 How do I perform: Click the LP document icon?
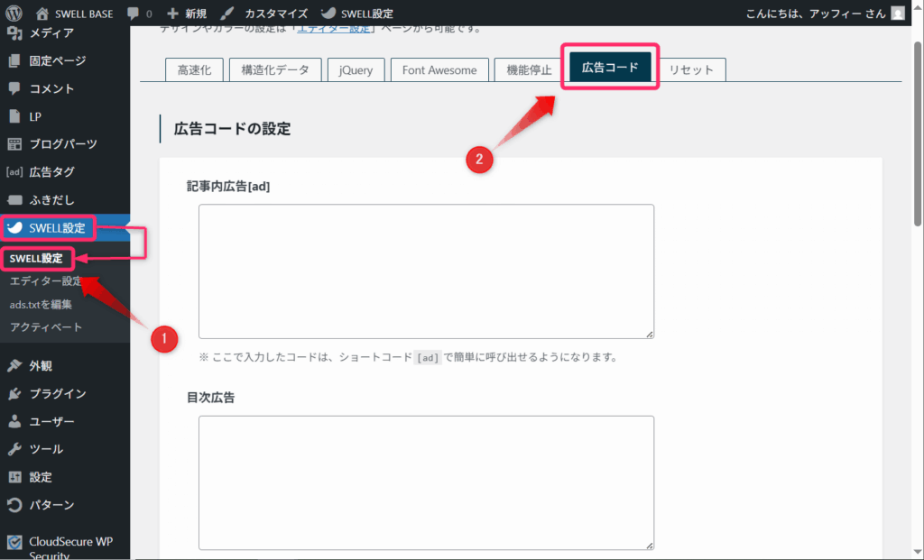(x=14, y=116)
